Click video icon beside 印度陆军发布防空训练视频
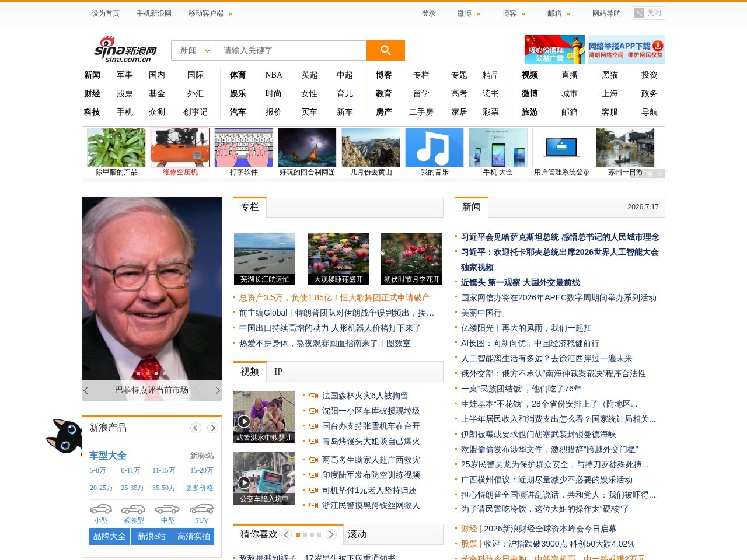The height and width of the screenshot is (560, 747). pyautogui.click(x=313, y=475)
